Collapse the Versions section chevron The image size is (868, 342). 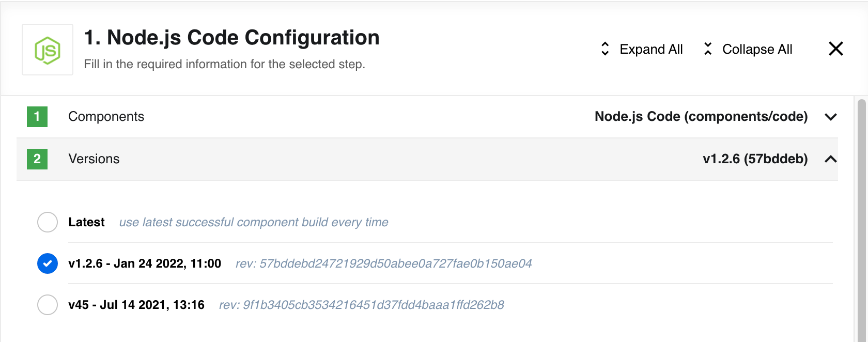(831, 159)
